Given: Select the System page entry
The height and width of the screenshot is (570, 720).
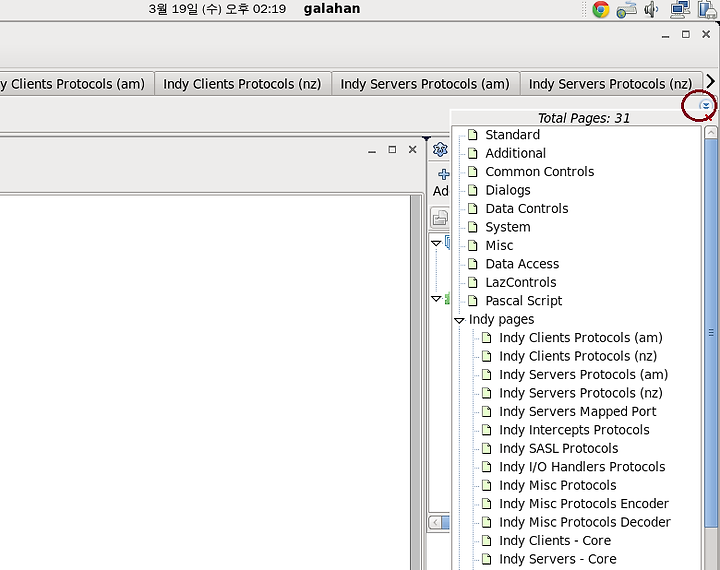Looking at the screenshot, I should 508,227.
